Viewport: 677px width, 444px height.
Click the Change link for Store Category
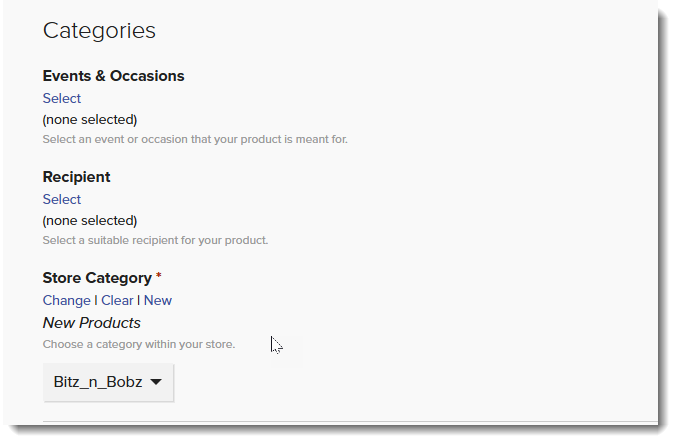click(67, 300)
